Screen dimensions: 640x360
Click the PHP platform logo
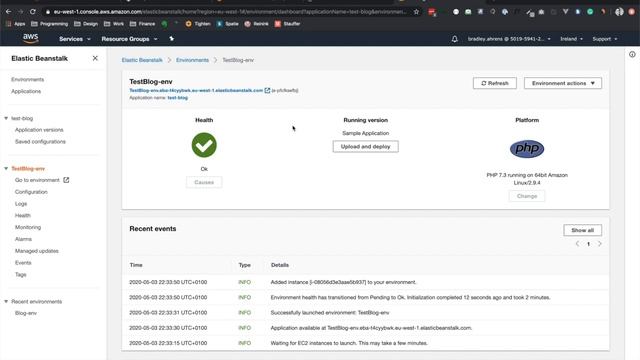click(x=527, y=149)
